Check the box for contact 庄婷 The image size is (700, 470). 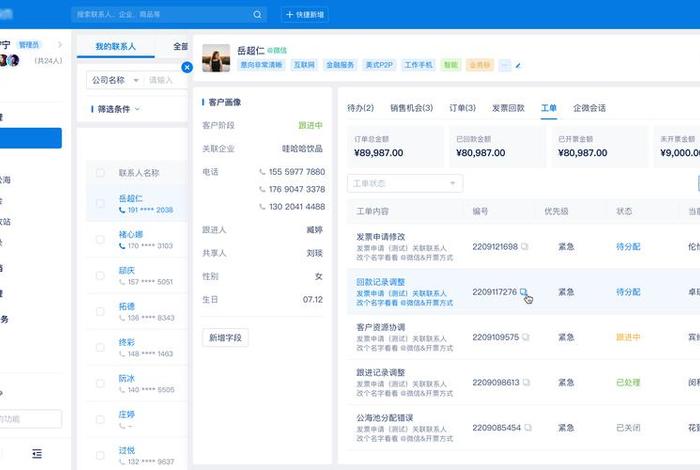click(x=100, y=420)
